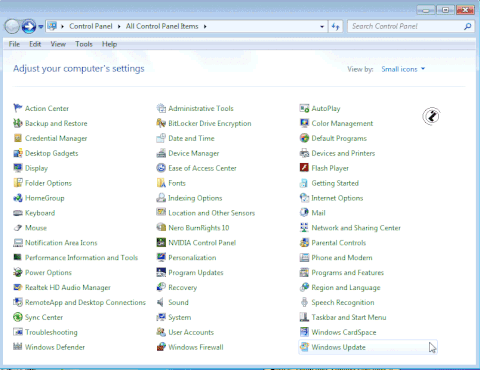The image size is (480, 370).
Task: Click the Credential Manager icon
Action: 18,138
